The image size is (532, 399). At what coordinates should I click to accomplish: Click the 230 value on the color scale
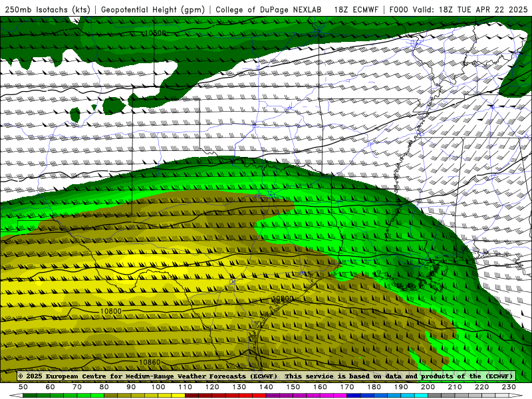click(509, 387)
